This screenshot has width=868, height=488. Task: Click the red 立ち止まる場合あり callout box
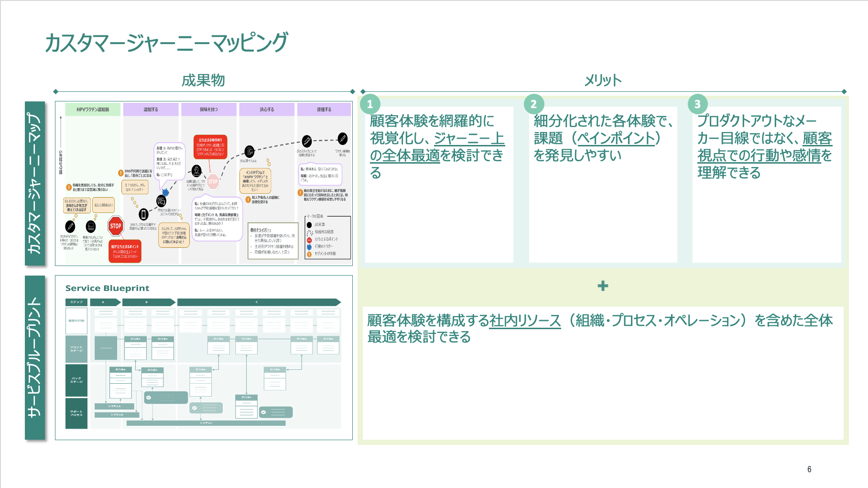coord(210,147)
